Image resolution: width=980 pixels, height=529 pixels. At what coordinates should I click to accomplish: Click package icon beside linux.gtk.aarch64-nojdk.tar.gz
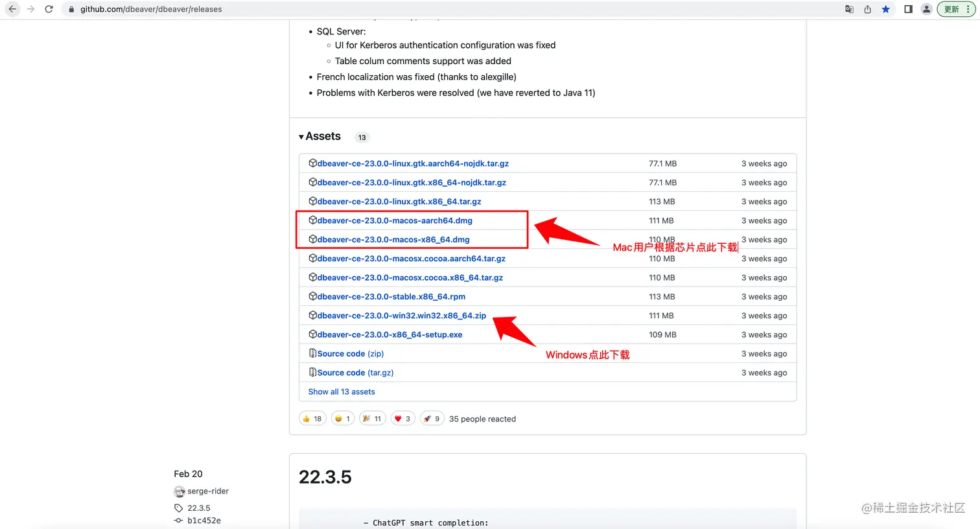(313, 163)
